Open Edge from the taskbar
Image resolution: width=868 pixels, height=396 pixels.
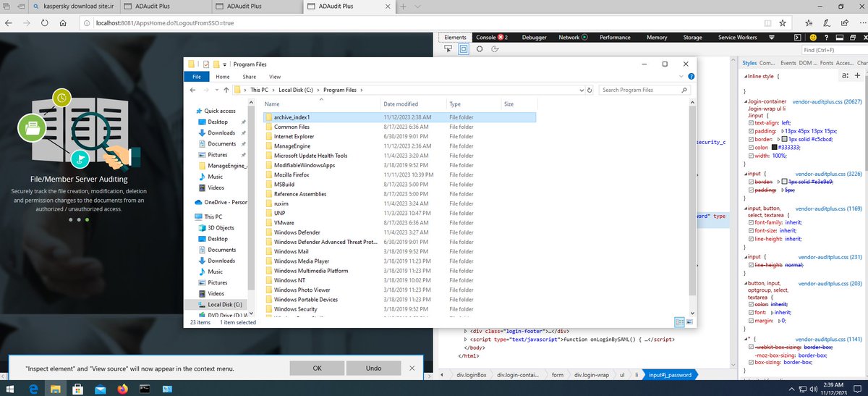pos(33,389)
